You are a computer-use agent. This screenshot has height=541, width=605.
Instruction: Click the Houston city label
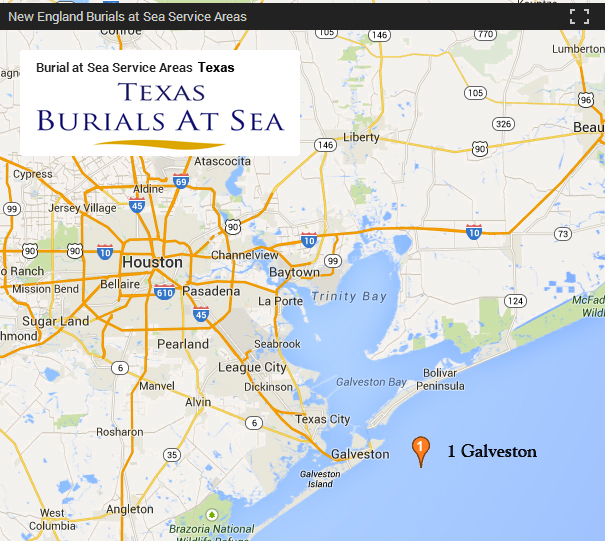tap(152, 262)
